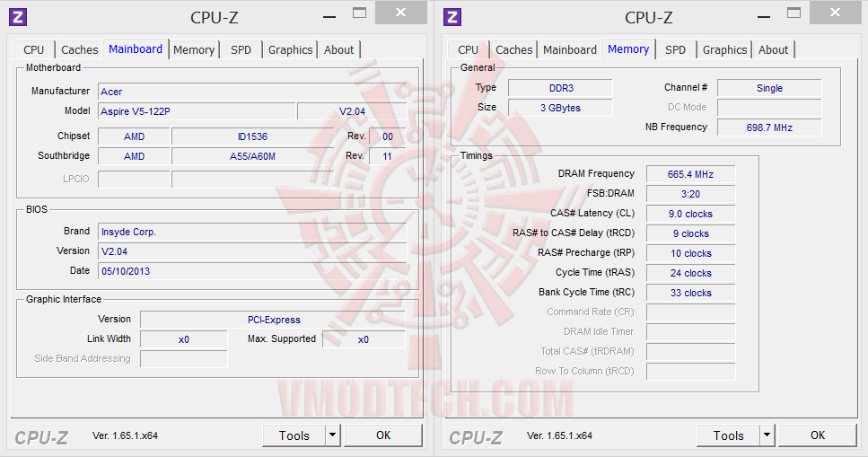Maximize the left CPU-Z window

(360, 13)
